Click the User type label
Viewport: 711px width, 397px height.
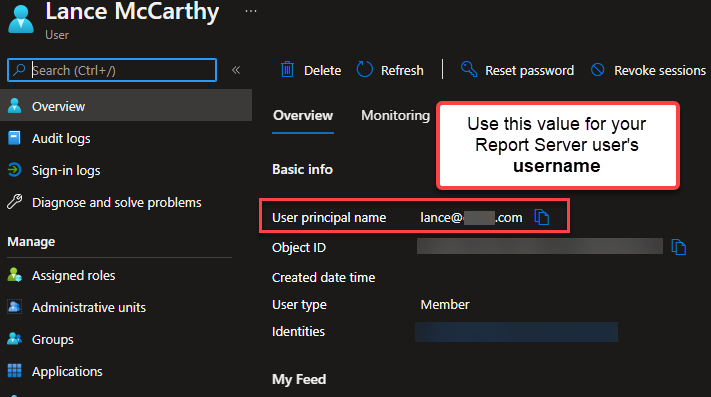tap(299, 305)
